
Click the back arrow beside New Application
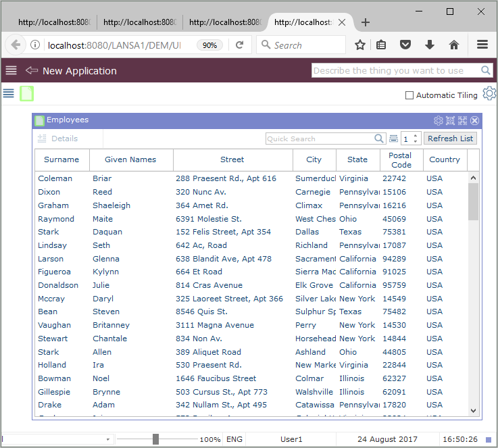point(32,70)
